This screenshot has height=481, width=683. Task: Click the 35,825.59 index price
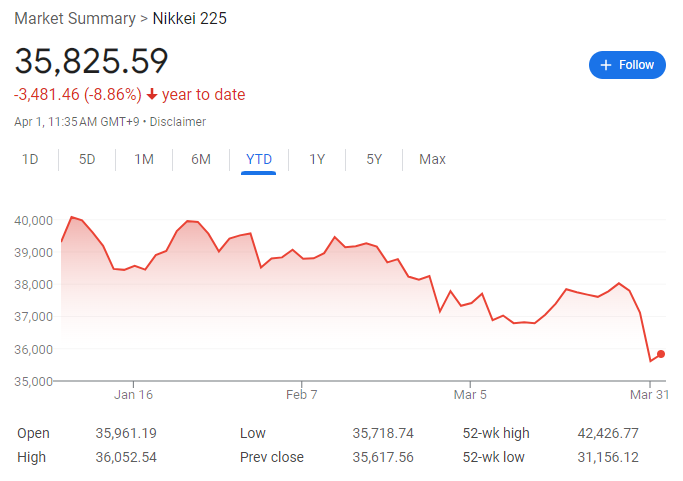(x=91, y=61)
